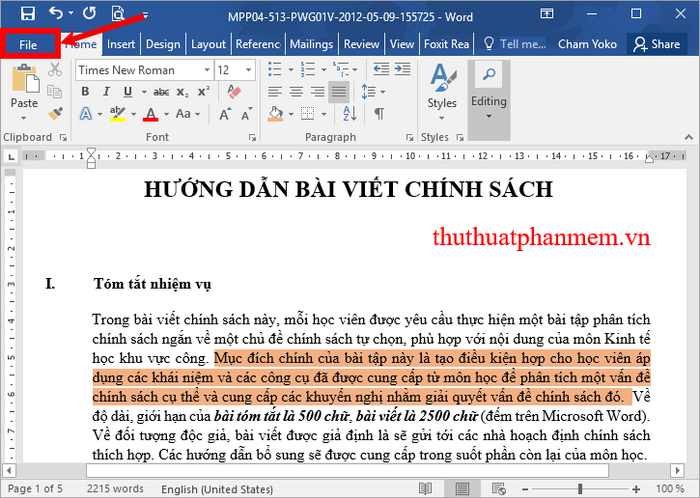Viewport: 700px width, 498px height.
Task: Apply subscript formatting
Action: coord(182,92)
